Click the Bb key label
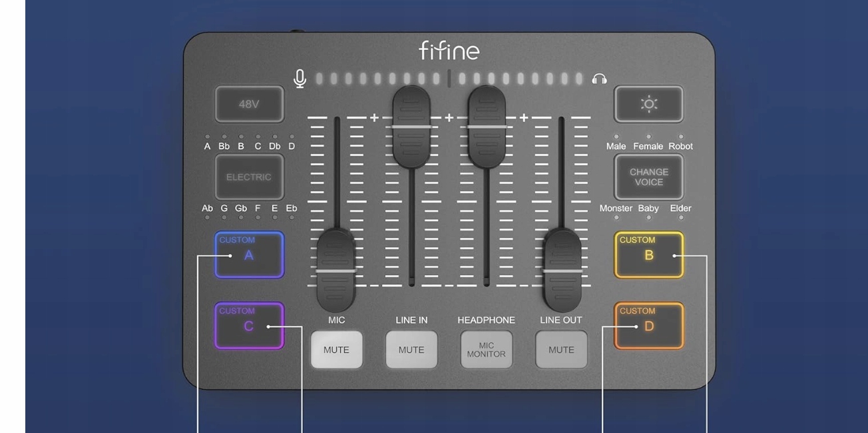 pos(224,146)
